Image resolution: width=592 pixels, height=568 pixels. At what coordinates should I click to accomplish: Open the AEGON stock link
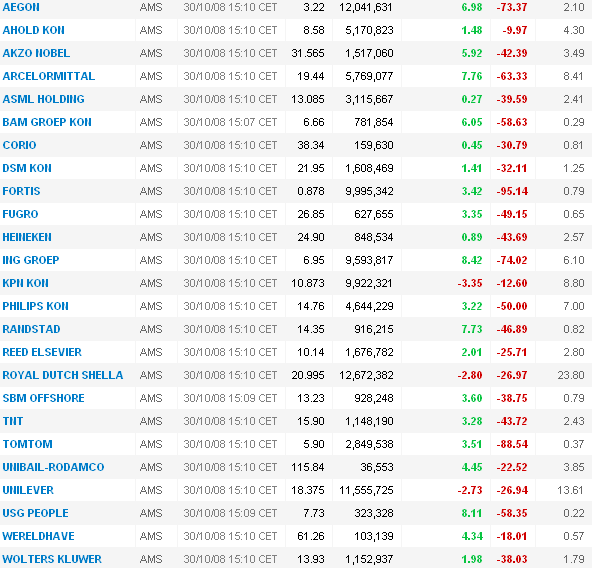[x=21, y=7]
